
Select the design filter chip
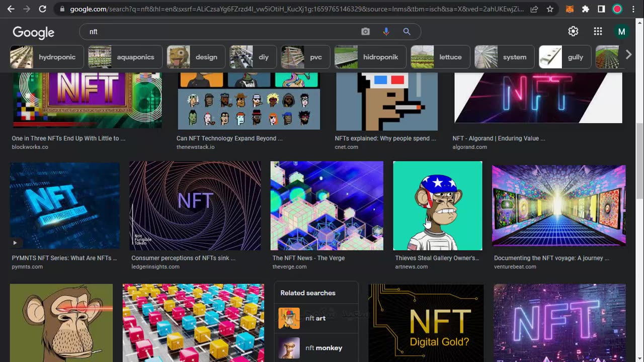click(x=196, y=57)
